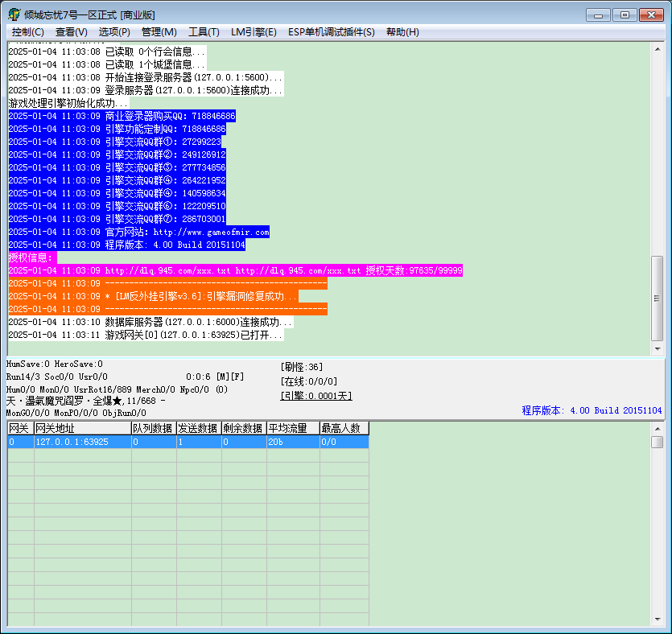The image size is (672, 634).
Task: Select gateway address 127.0.0.1:63925 cell
Action: point(83,442)
